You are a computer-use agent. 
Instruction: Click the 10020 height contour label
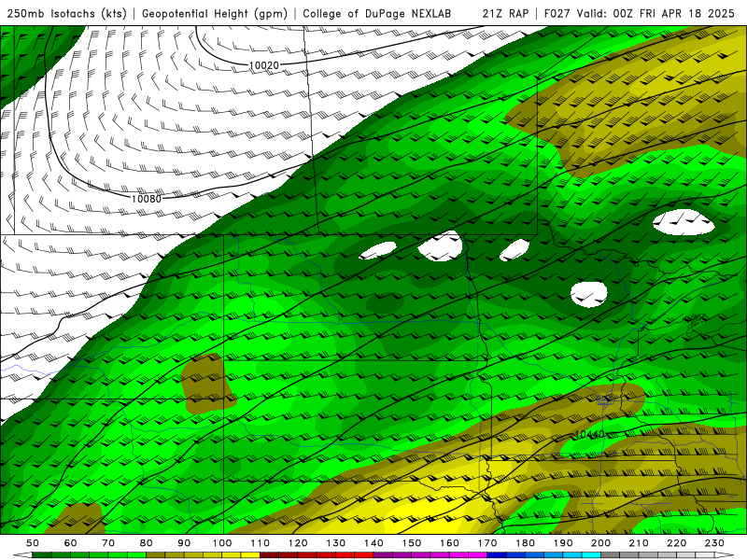(x=264, y=65)
